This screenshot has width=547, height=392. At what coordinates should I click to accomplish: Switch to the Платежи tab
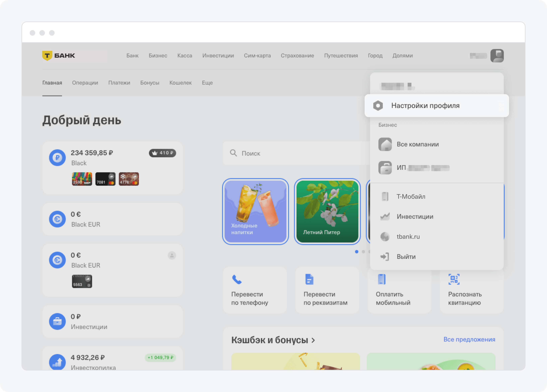tap(119, 83)
